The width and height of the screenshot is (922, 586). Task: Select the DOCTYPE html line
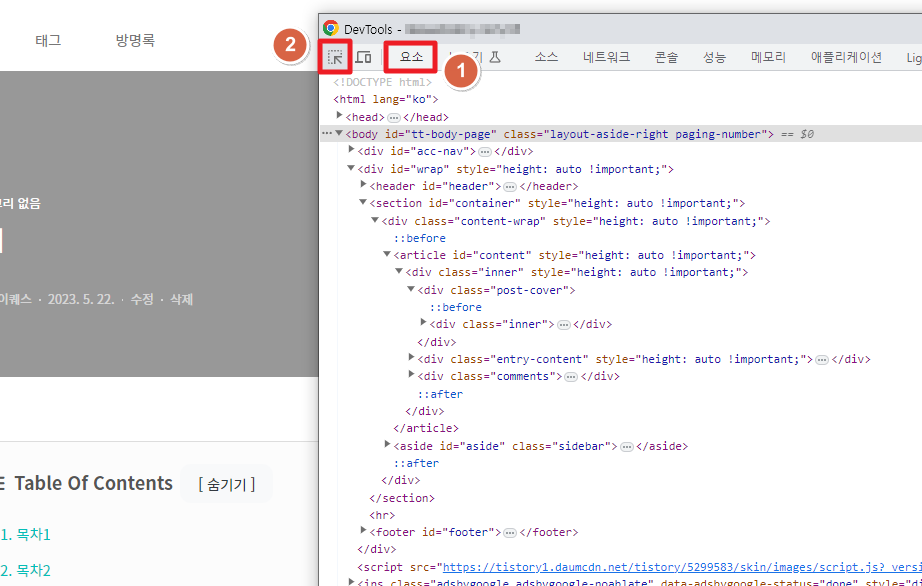pos(382,82)
